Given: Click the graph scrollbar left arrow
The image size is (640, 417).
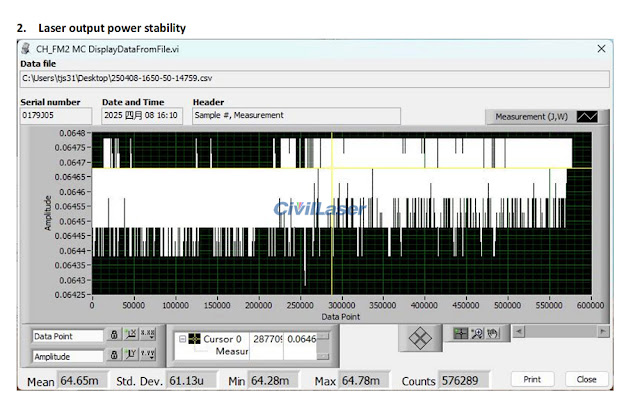Looking at the screenshot, I should pos(519,331).
